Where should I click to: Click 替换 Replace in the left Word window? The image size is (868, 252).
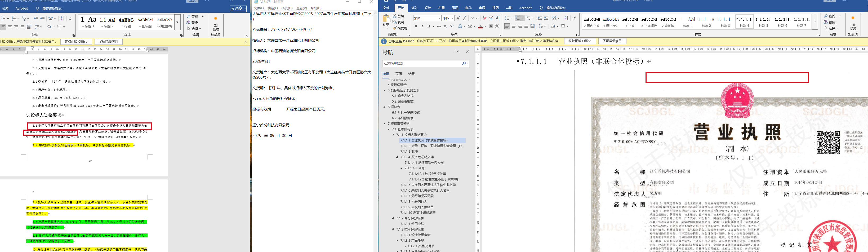point(192,23)
